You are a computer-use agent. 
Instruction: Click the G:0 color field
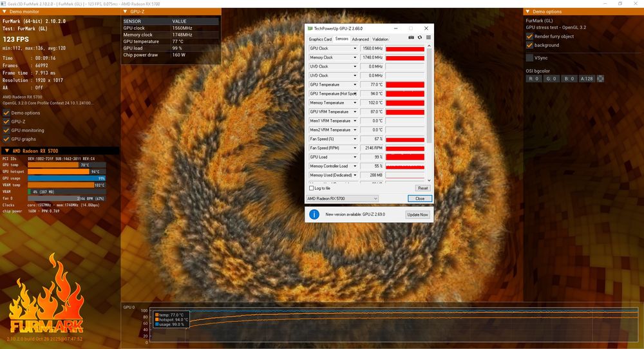[x=551, y=79]
